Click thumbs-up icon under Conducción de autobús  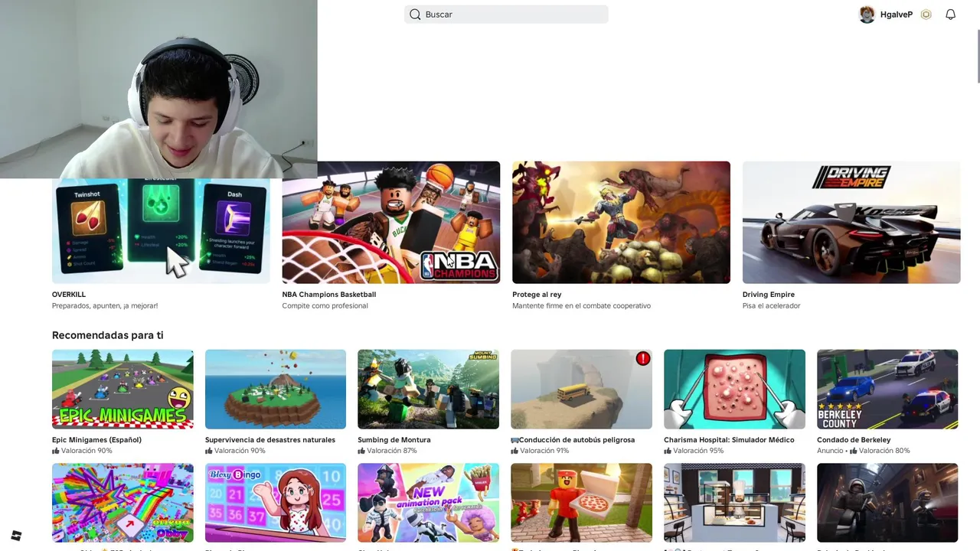point(514,451)
